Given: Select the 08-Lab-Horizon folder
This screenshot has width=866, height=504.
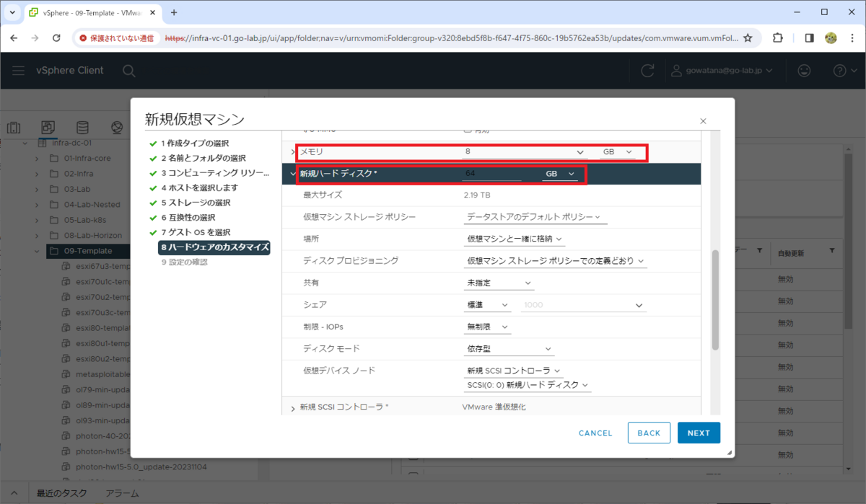Looking at the screenshot, I should [94, 234].
